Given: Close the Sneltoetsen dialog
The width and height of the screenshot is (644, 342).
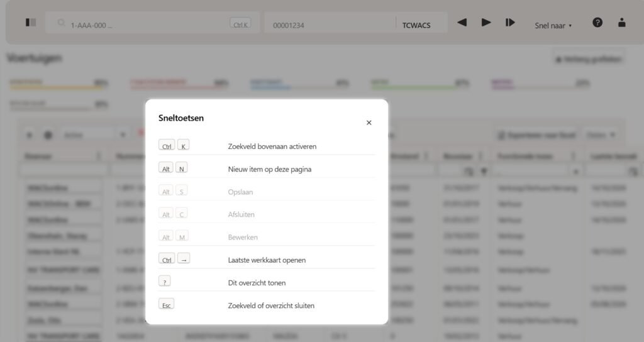Looking at the screenshot, I should [369, 123].
